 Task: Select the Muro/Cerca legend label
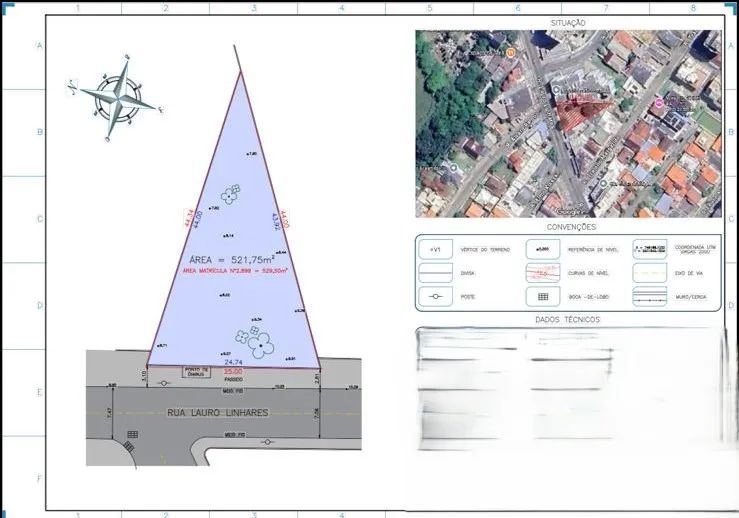691,297
